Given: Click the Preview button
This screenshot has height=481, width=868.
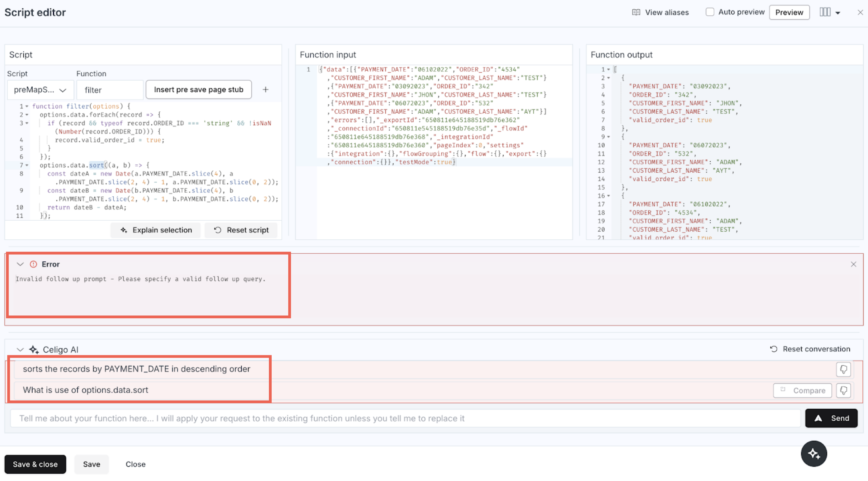Looking at the screenshot, I should pyautogui.click(x=789, y=12).
